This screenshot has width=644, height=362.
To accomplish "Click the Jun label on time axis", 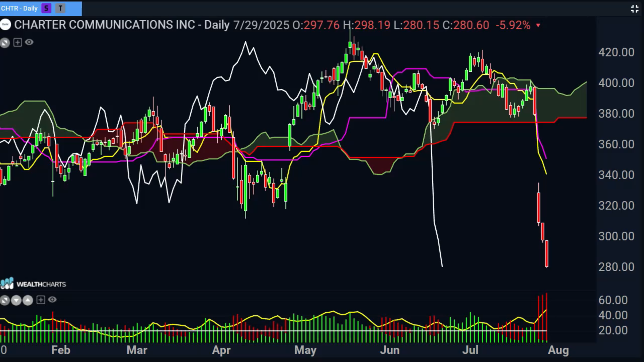I will (390, 350).
